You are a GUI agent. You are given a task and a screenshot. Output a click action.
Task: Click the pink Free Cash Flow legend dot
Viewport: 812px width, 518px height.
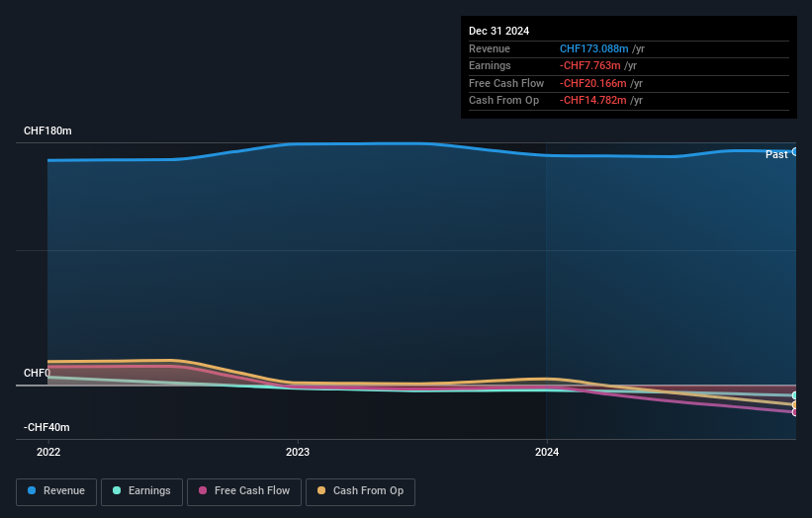tap(203, 490)
